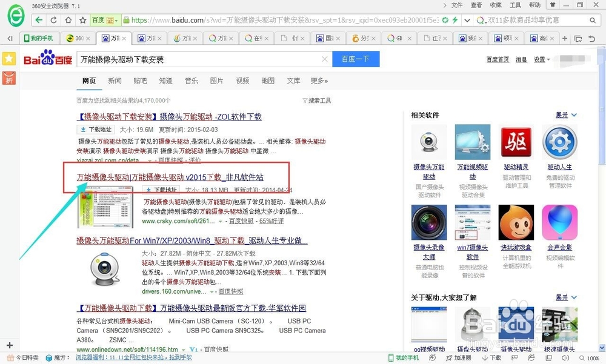This screenshot has width=606, height=364.
Task: Close the GB tab with its X
Action: point(409,38)
